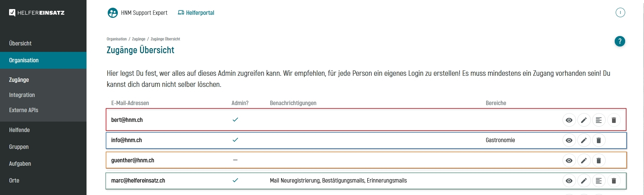Viewport: 644px width, 195px height.
Task: Click the Zugänge breadcrumb link
Action: coord(139,39)
